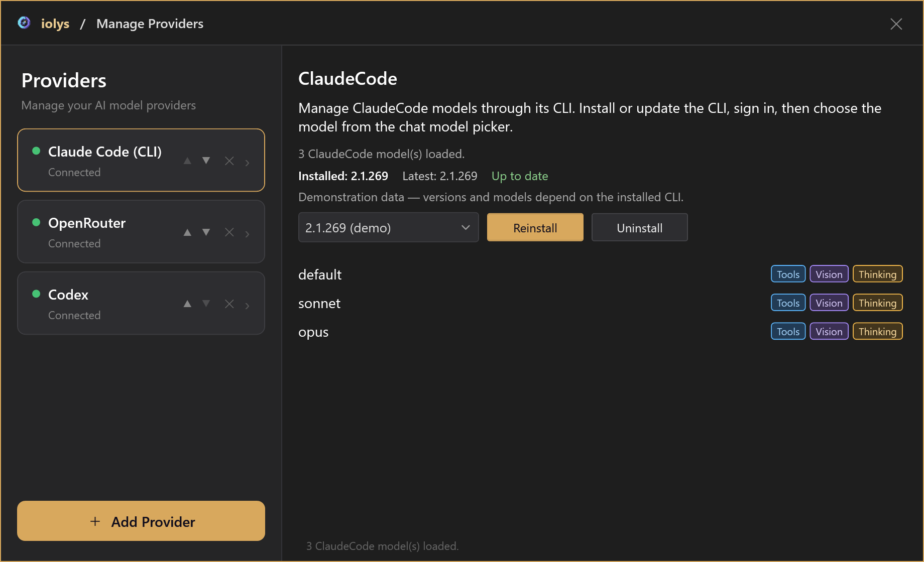The image size is (924, 562).
Task: Click 'Demonstration data' notice text
Action: point(491,197)
